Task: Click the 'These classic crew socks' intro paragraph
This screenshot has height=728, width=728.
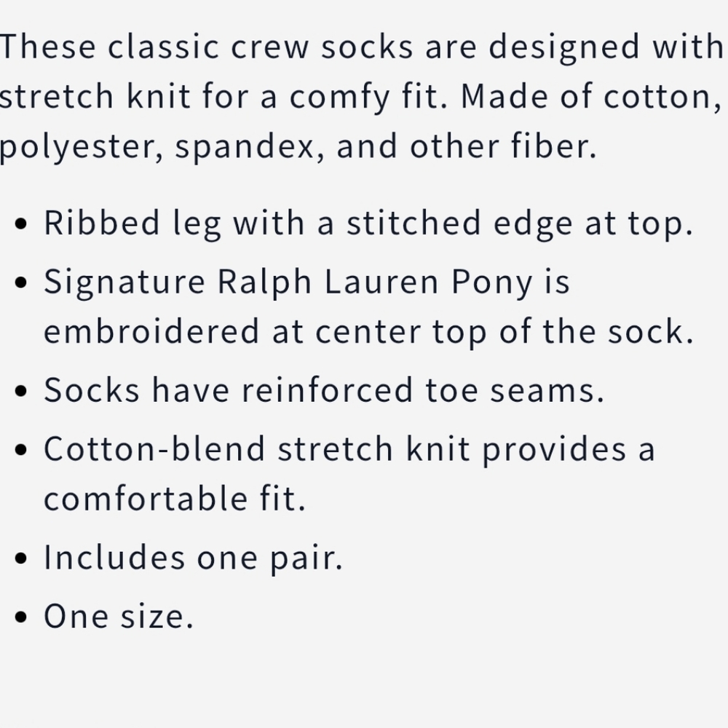Action: point(362,97)
